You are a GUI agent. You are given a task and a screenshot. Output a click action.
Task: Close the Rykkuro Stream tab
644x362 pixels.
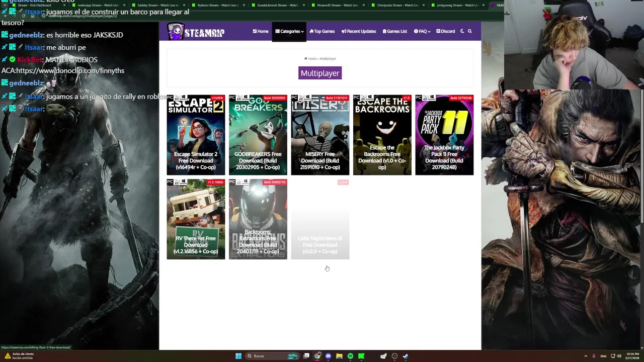tap(244, 5)
